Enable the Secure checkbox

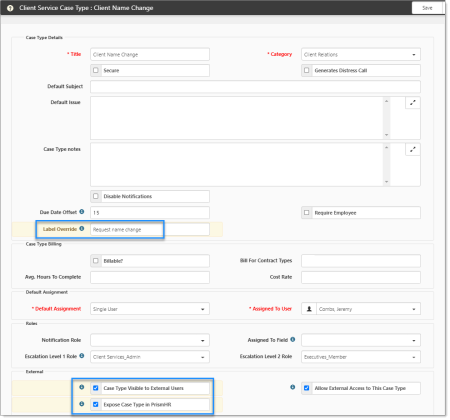point(96,70)
